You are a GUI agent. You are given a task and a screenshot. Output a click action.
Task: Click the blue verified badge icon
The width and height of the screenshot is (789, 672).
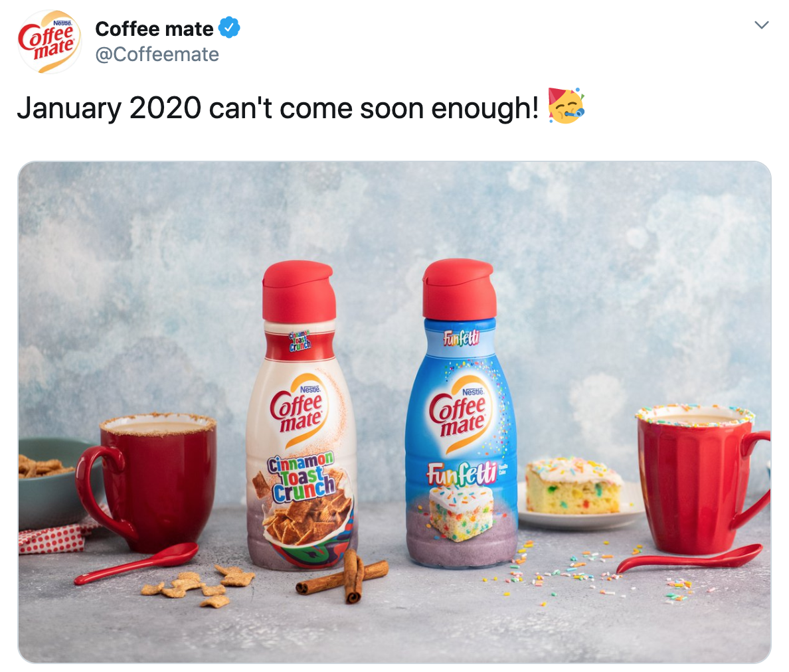click(x=229, y=27)
